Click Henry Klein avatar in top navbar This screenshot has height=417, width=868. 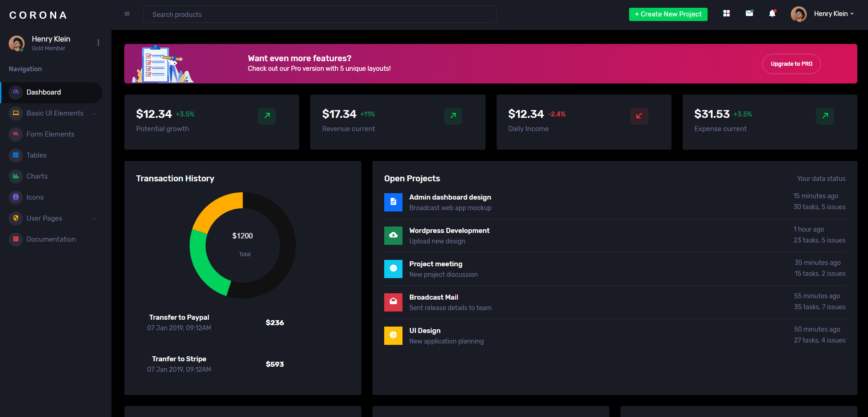[x=799, y=14]
